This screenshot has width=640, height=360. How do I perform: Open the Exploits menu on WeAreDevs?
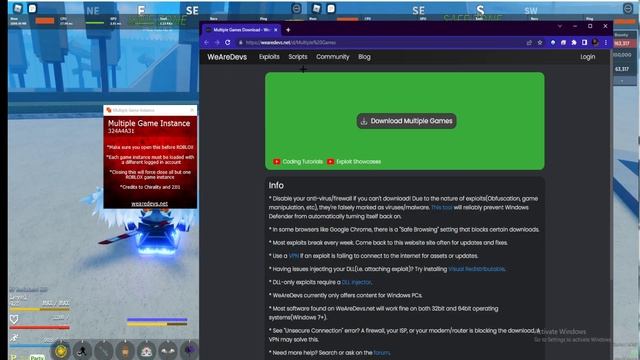click(269, 57)
